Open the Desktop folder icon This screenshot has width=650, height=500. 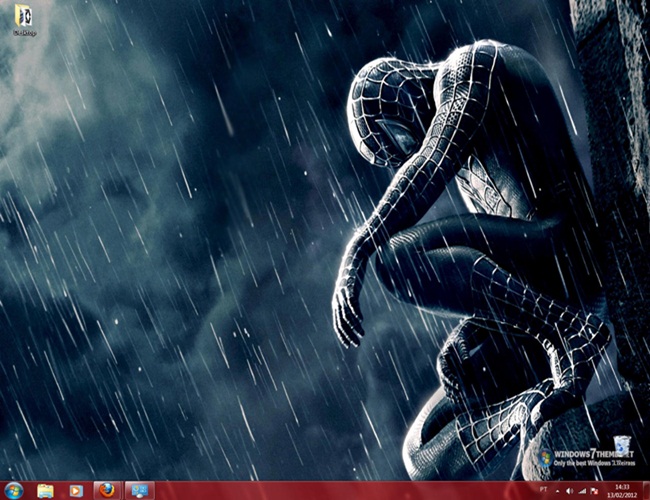[x=24, y=20]
